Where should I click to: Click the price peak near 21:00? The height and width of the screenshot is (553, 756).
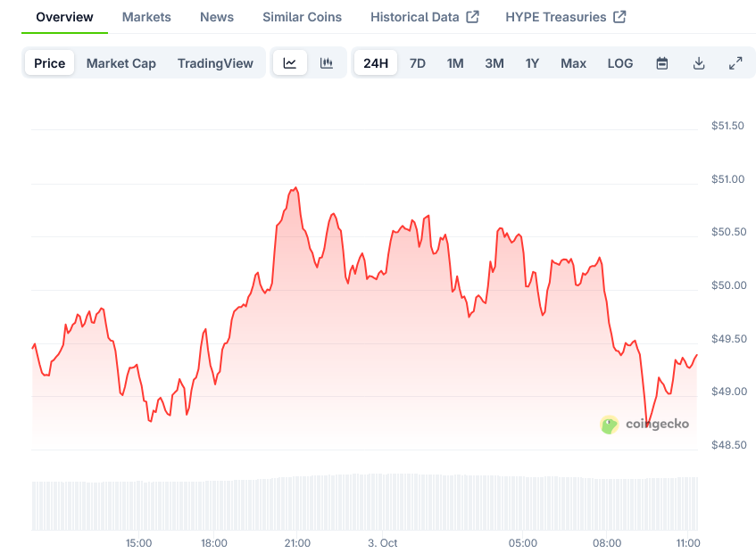coord(295,188)
